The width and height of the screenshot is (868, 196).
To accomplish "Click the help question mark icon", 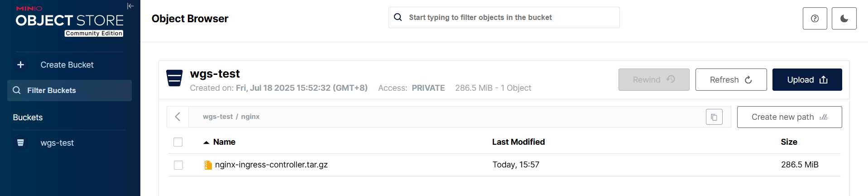I will [815, 19].
